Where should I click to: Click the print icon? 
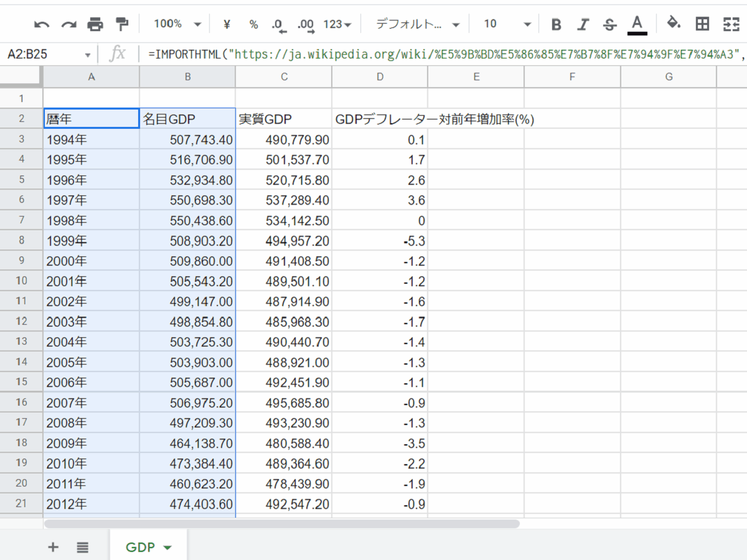95,24
